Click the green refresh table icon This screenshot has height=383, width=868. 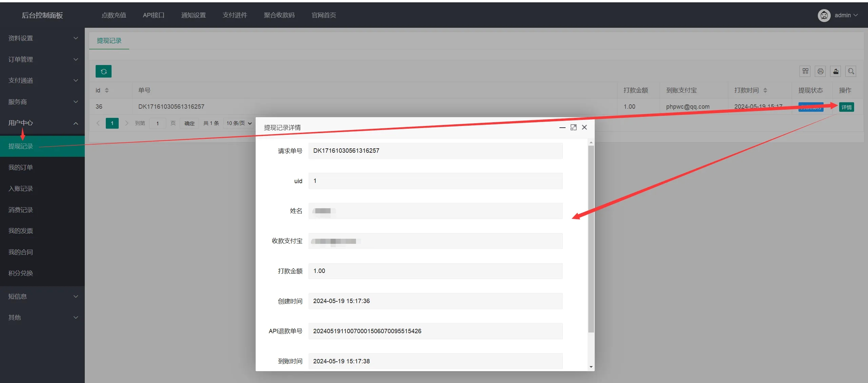coord(103,71)
